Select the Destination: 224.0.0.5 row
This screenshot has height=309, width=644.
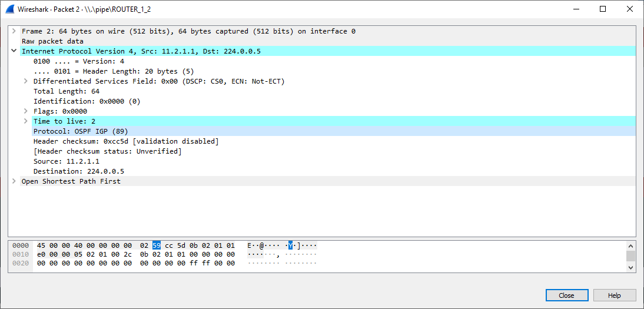point(334,171)
